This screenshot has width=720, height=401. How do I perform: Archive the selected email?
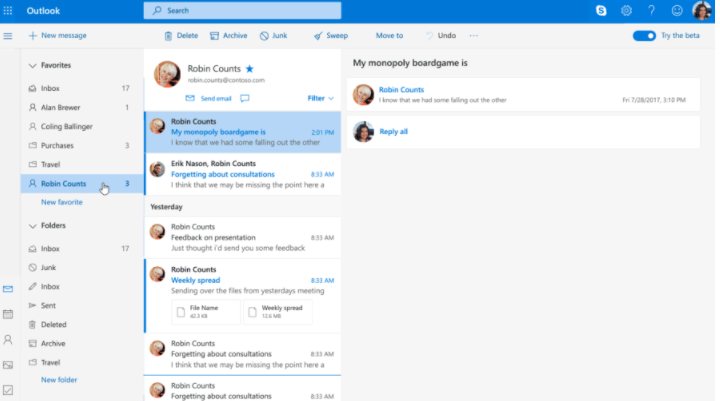click(x=229, y=35)
